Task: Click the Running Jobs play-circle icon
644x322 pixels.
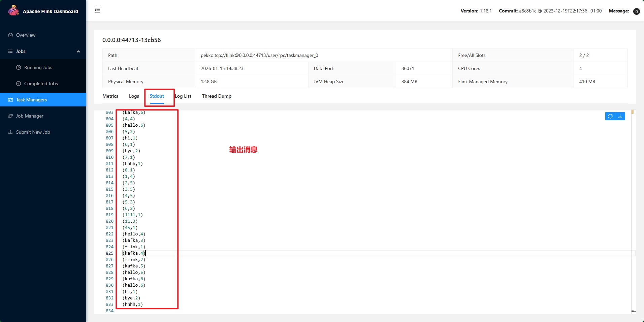Action: (19, 67)
